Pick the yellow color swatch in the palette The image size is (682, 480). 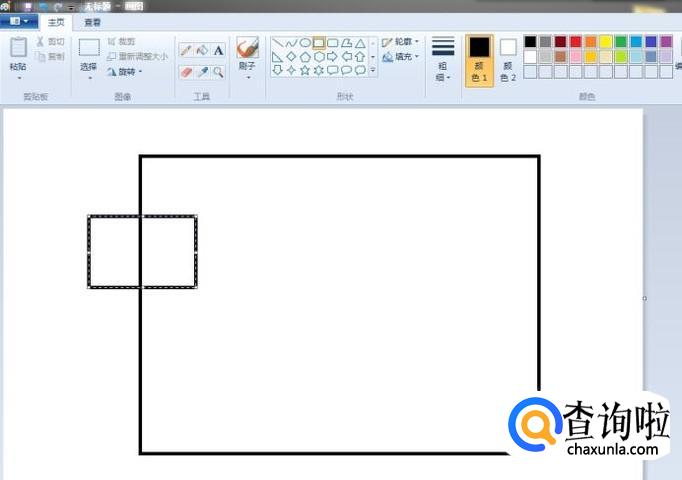[x=605, y=42]
